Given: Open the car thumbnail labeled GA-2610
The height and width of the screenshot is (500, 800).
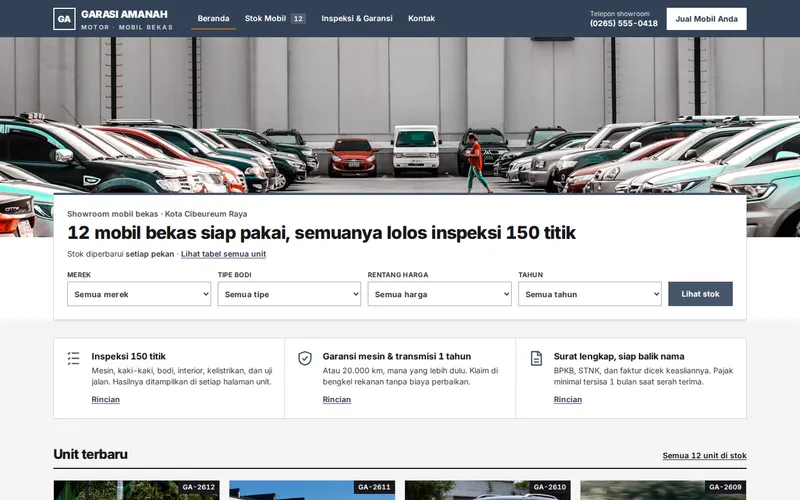Looking at the screenshot, I should (x=488, y=490).
